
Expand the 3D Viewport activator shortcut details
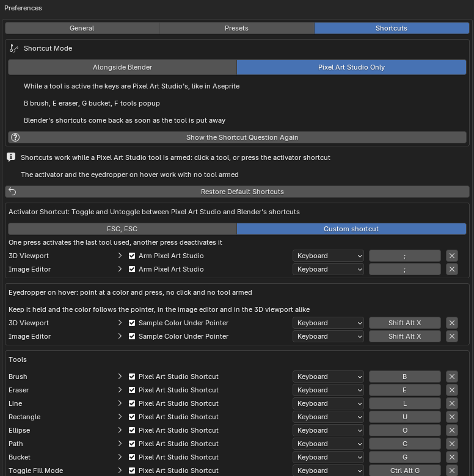click(120, 256)
